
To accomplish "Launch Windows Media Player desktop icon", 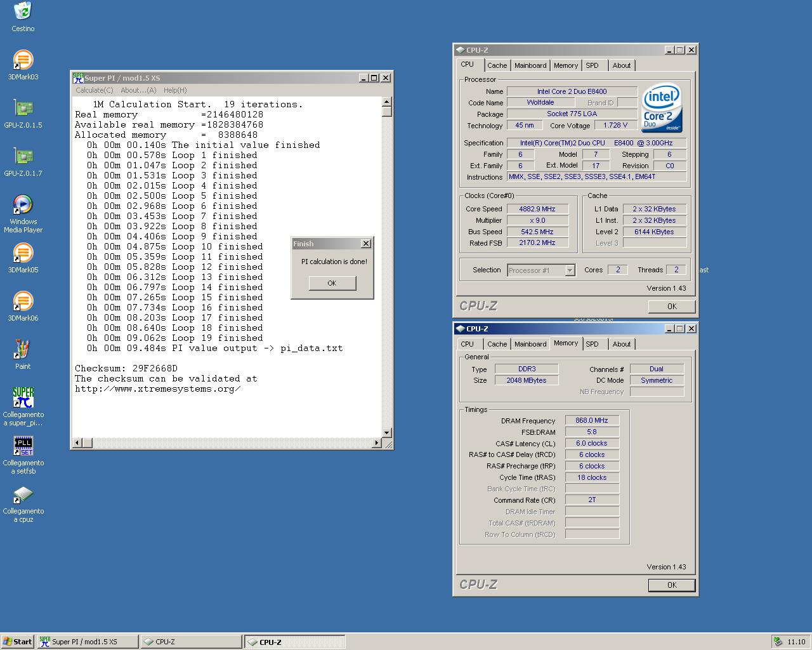I will [23, 204].
